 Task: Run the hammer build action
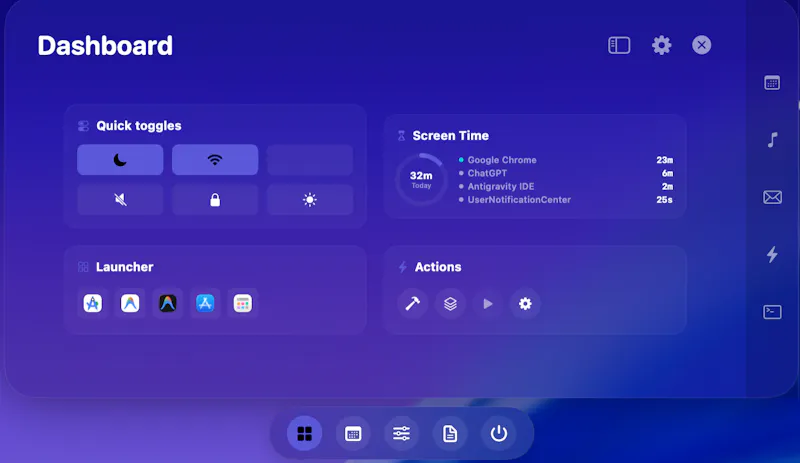(x=412, y=304)
